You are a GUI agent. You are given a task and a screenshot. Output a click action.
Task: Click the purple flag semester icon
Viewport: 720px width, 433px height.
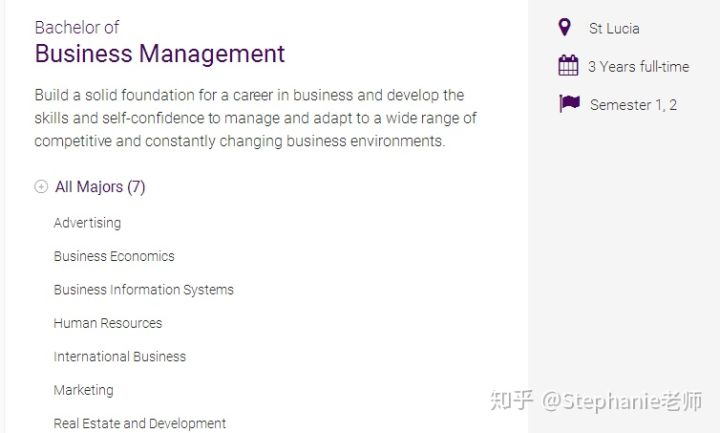[x=569, y=103]
